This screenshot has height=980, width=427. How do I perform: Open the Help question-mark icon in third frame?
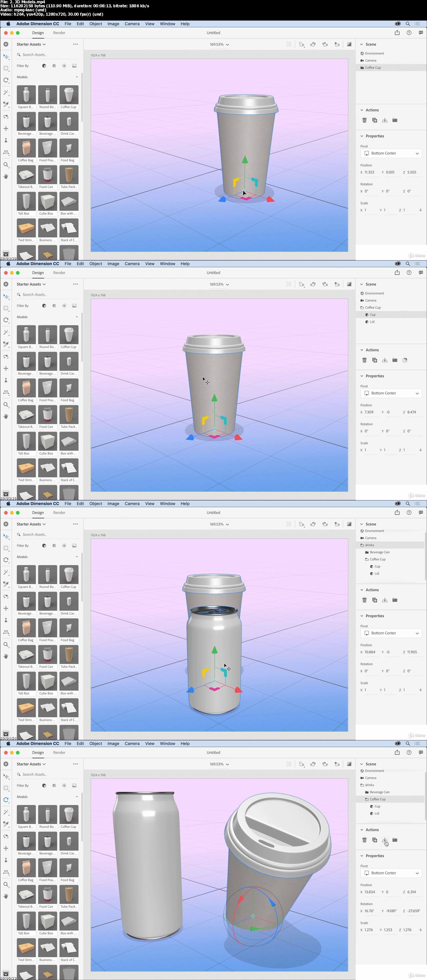tap(409, 512)
